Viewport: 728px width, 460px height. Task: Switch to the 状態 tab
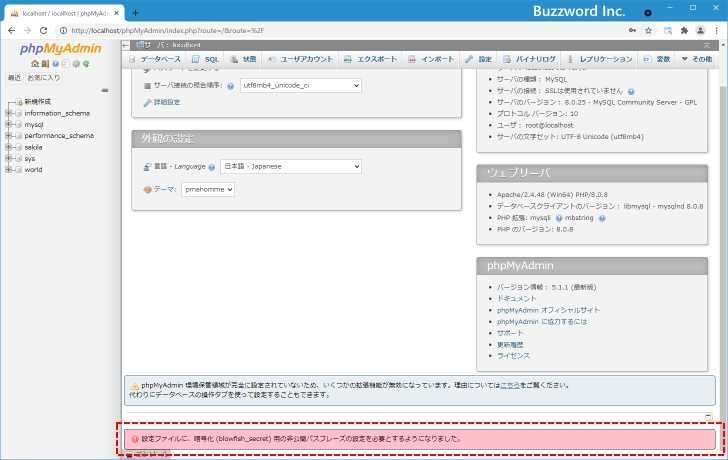[x=244, y=59]
